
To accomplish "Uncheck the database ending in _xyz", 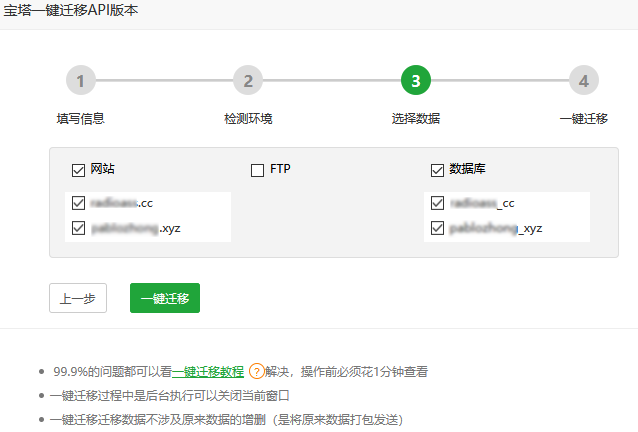I will tap(437, 228).
